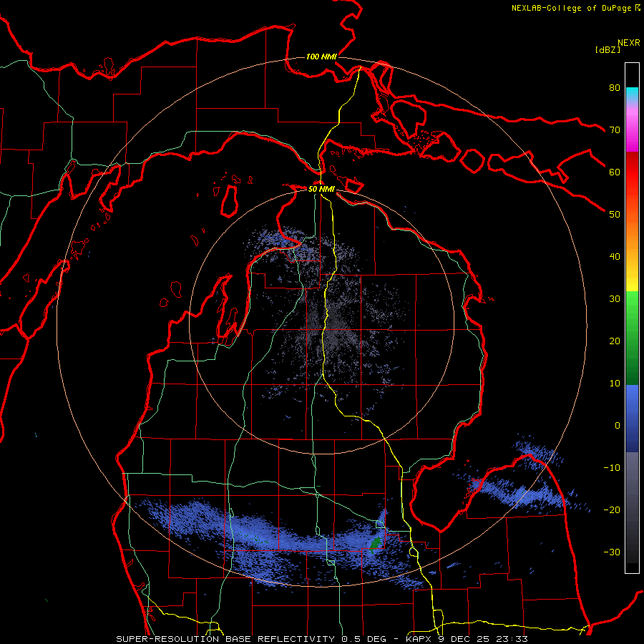Screen dimensions: 644x644
Task: Click the 20 dBZ scale value
Action: pyautogui.click(x=615, y=341)
